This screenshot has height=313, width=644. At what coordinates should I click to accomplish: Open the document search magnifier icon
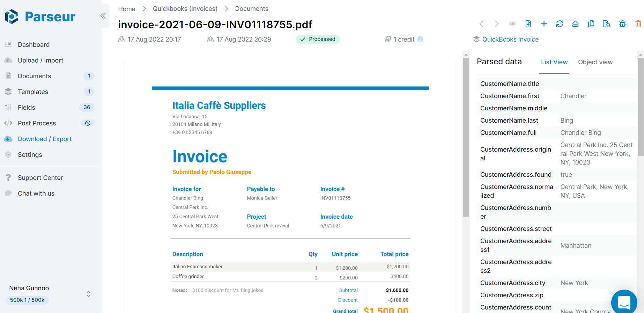pos(607,24)
